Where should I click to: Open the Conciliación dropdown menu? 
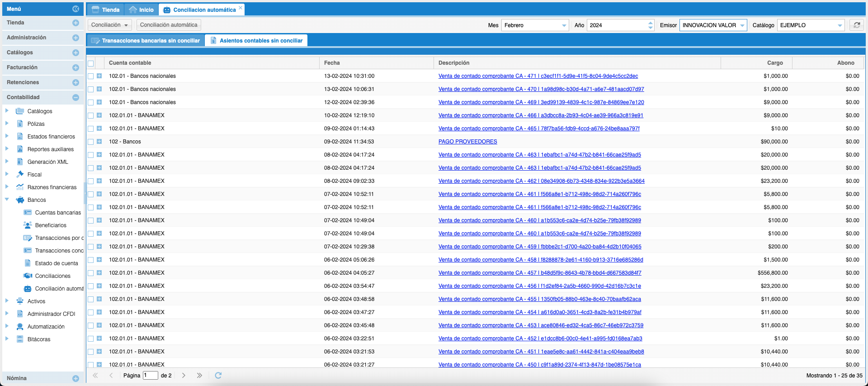(109, 25)
